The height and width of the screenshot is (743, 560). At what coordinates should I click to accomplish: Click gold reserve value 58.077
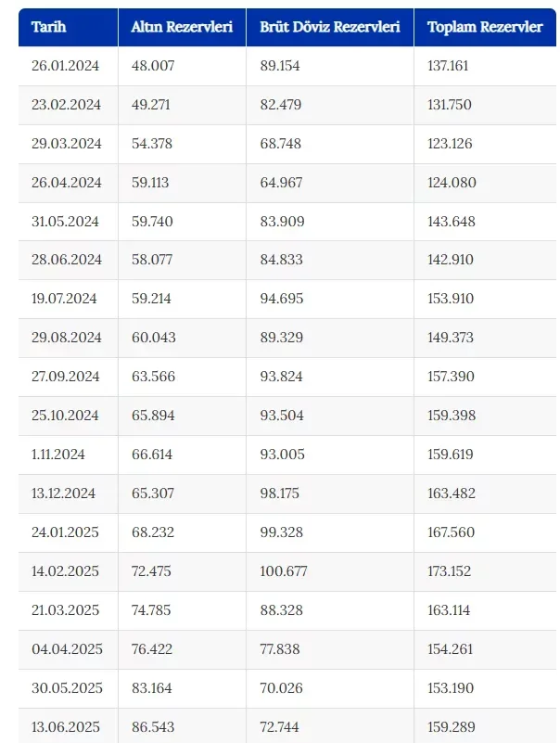(x=153, y=260)
